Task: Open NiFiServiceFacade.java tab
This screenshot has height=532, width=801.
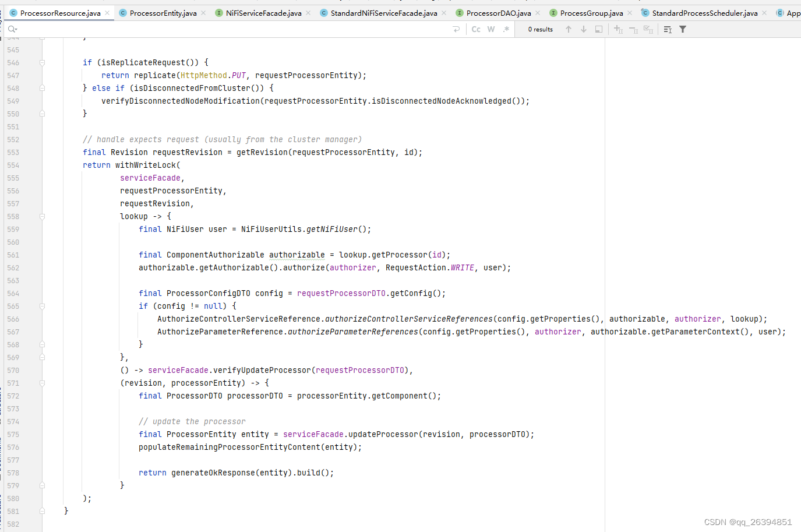Action: point(264,13)
